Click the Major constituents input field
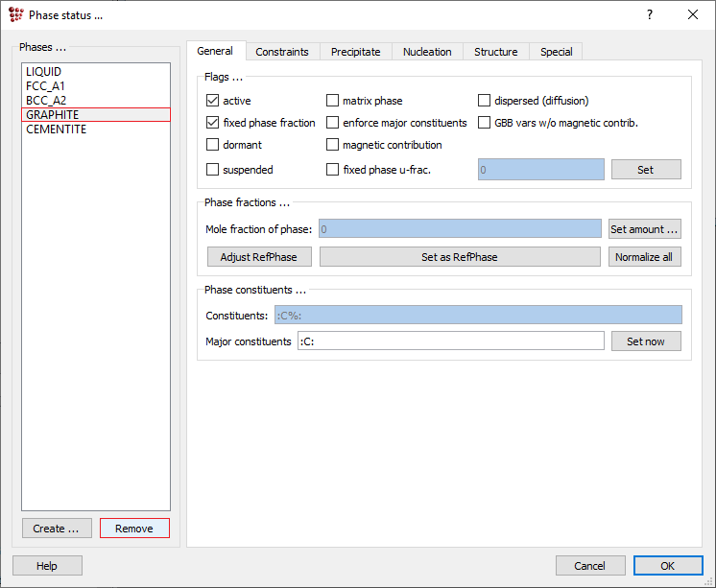The height and width of the screenshot is (588, 716). pyautogui.click(x=450, y=341)
